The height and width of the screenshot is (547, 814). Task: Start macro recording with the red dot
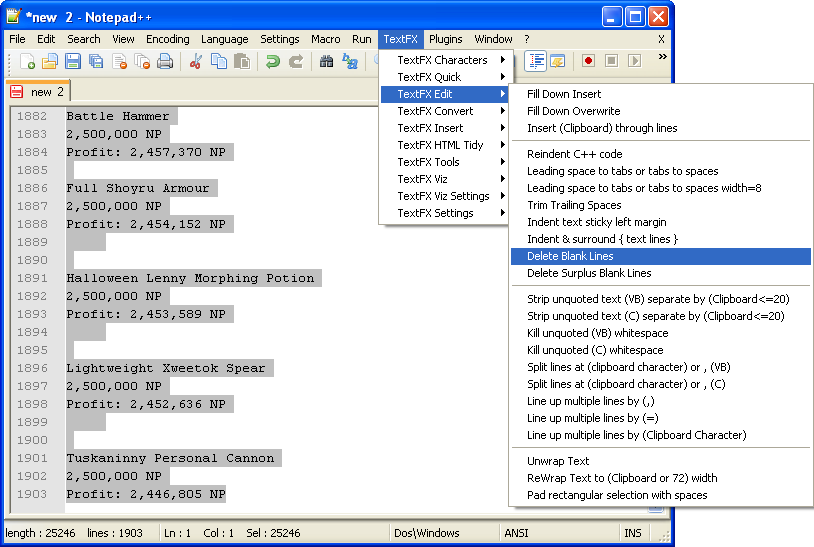coord(588,61)
